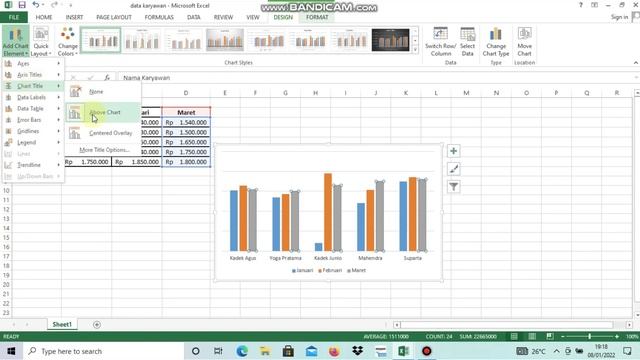Screen dimensions: 640x360
Task: Open More Title Options
Action: [x=104, y=150]
